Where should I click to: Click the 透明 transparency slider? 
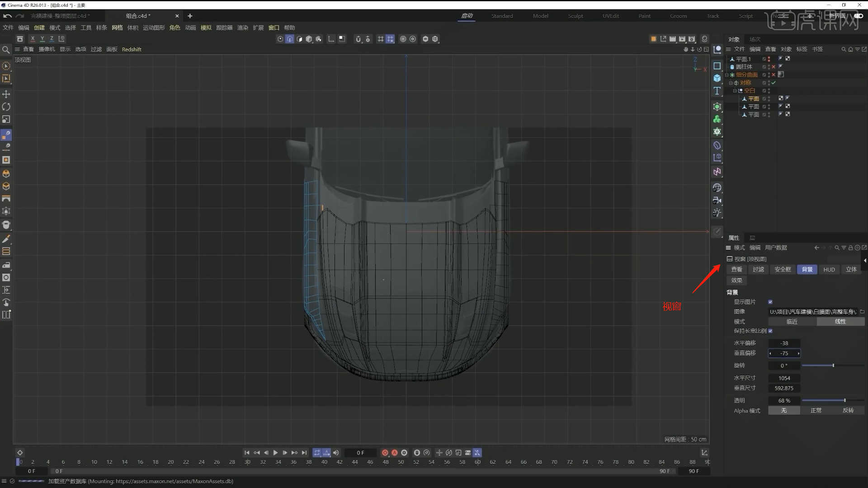[x=833, y=400]
